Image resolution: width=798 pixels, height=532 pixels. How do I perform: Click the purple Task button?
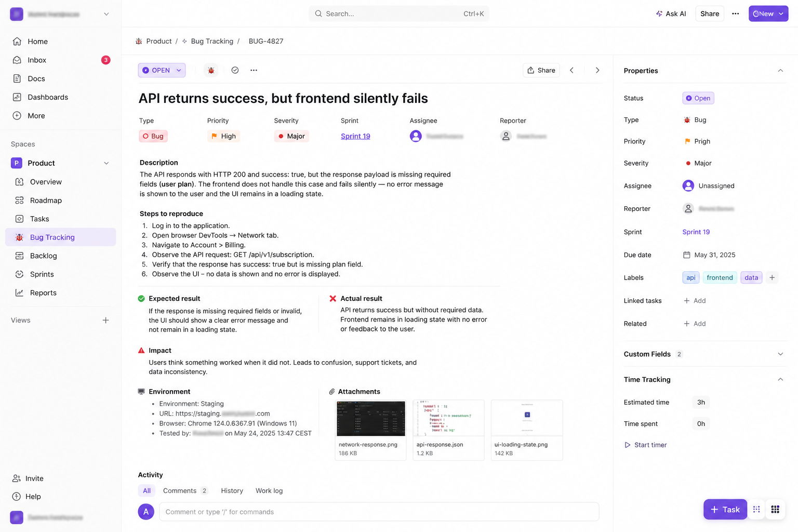pos(725,510)
